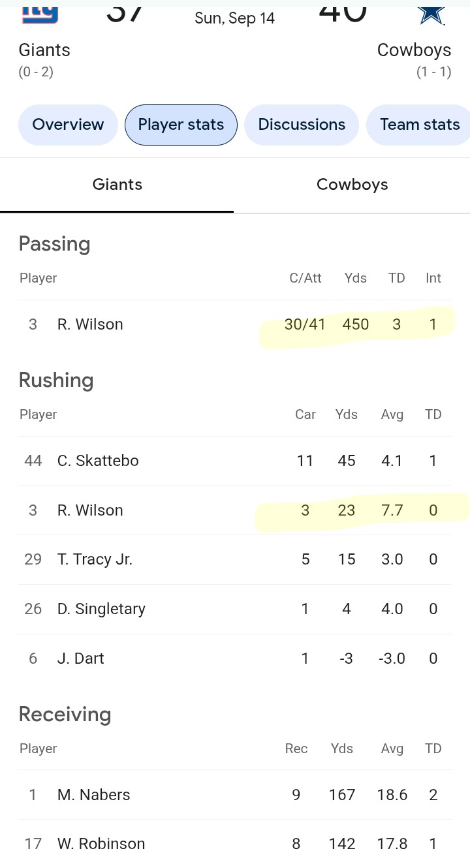Tap the Cowboys team name
Image resolution: width=470 pixels, height=868 pixels.
pyautogui.click(x=414, y=50)
